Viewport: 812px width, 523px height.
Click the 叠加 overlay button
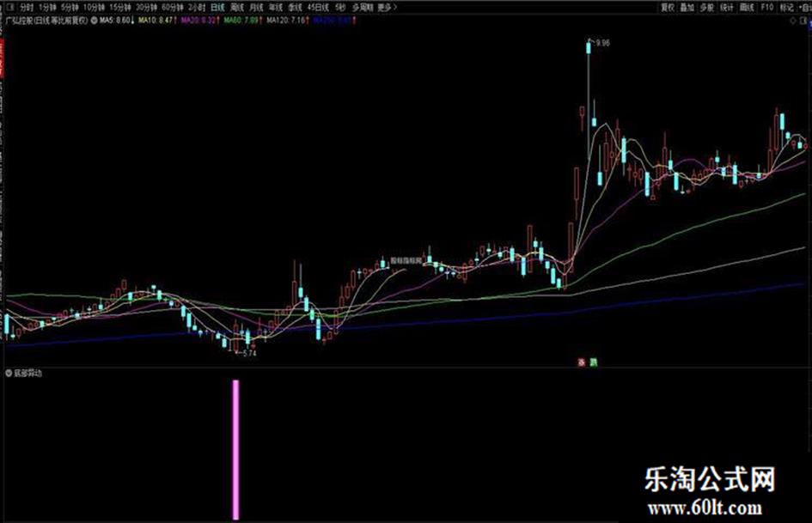pyautogui.click(x=687, y=7)
